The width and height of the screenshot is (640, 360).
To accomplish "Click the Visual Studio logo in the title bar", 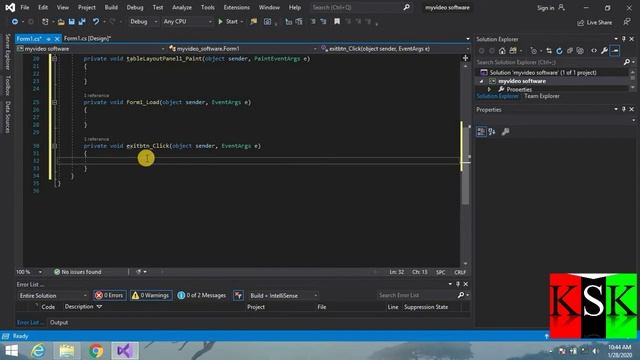I will pos(10,7).
